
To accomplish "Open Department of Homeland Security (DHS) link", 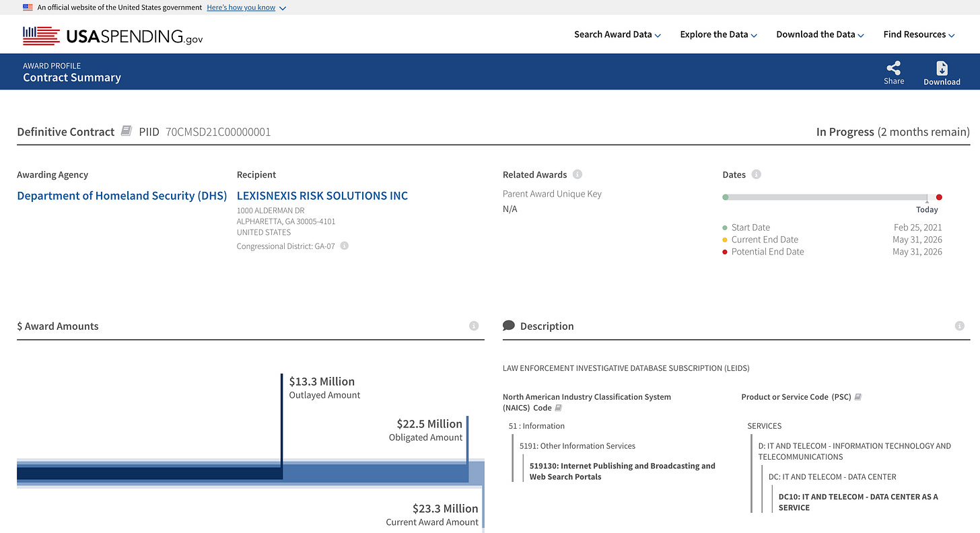I will pyautogui.click(x=122, y=196).
